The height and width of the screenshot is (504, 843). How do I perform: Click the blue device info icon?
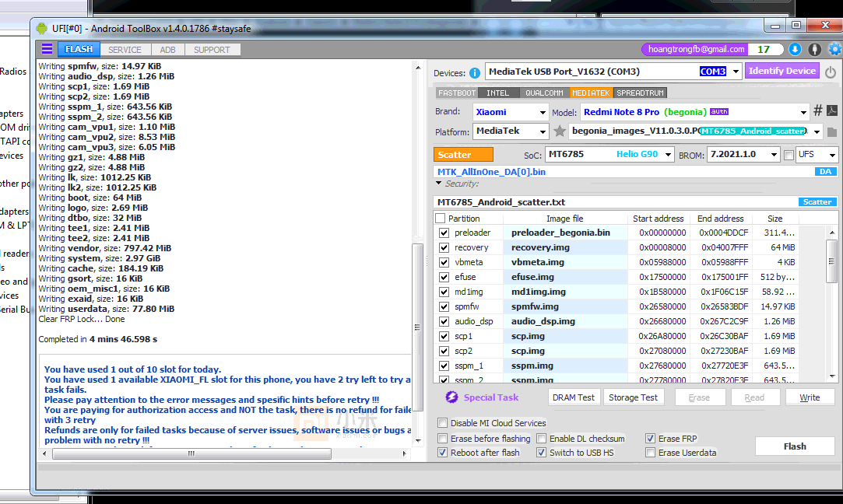[475, 73]
